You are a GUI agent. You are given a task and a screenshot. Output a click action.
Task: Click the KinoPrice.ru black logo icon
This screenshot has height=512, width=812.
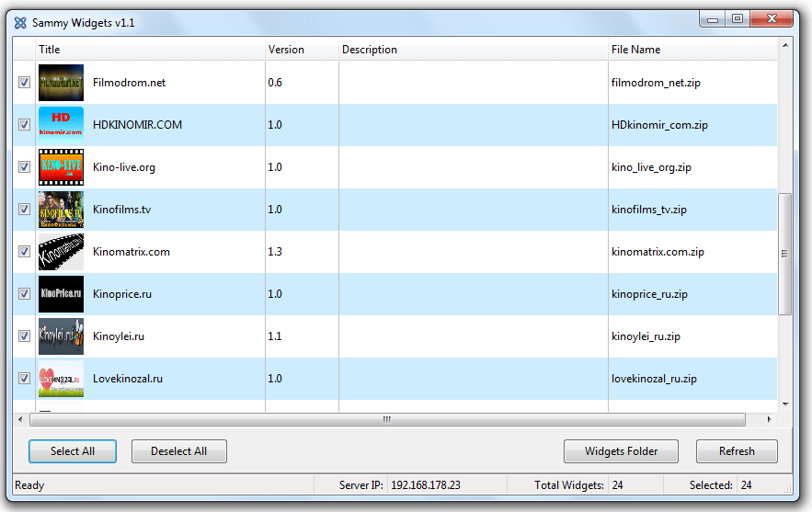coord(61,294)
